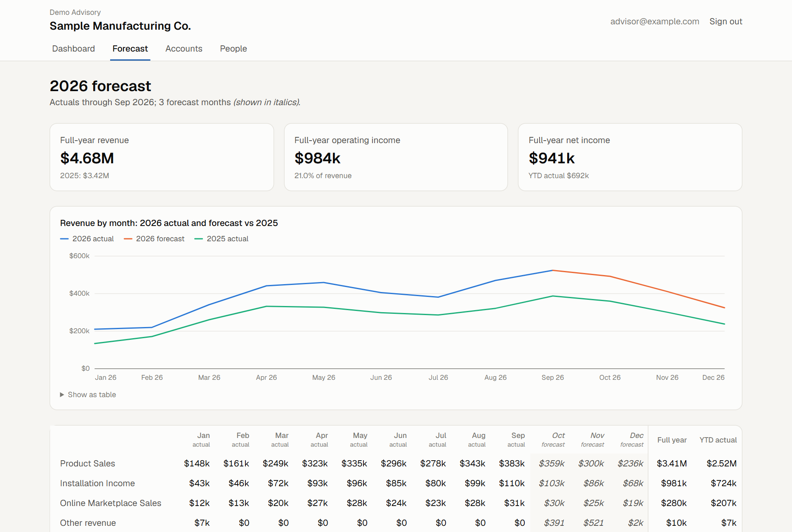Click the Oct forecast column header
The width and height of the screenshot is (792, 532).
(553, 440)
